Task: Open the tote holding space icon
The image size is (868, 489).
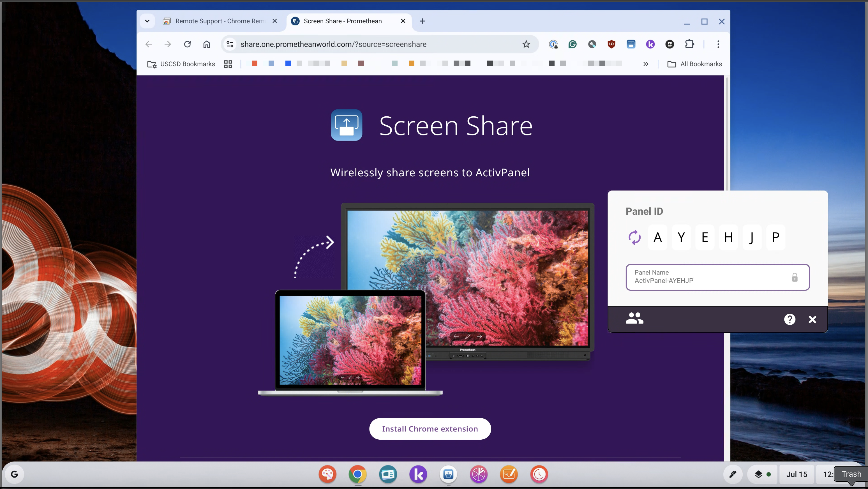Action: 758,474
